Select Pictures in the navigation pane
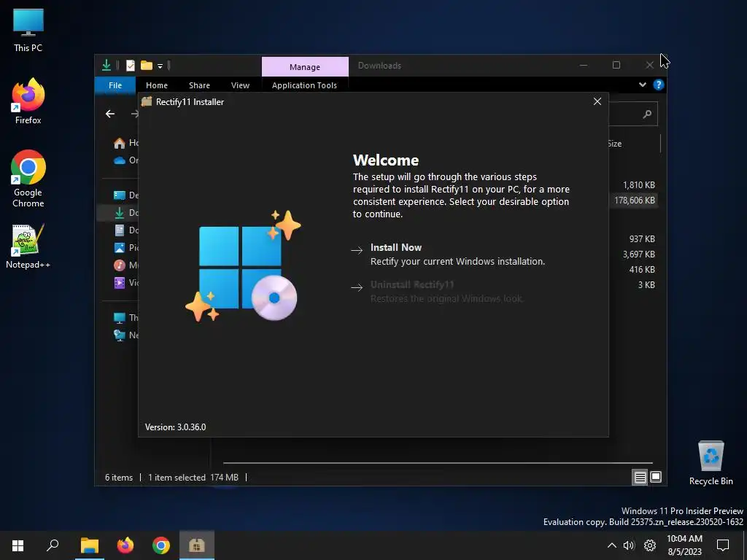The height and width of the screenshot is (560, 747). click(x=125, y=248)
